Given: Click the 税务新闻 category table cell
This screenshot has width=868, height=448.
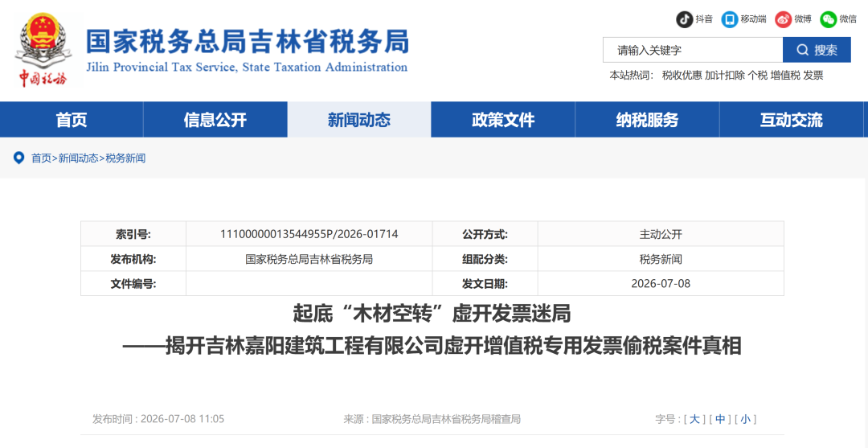Looking at the screenshot, I should point(661,259).
